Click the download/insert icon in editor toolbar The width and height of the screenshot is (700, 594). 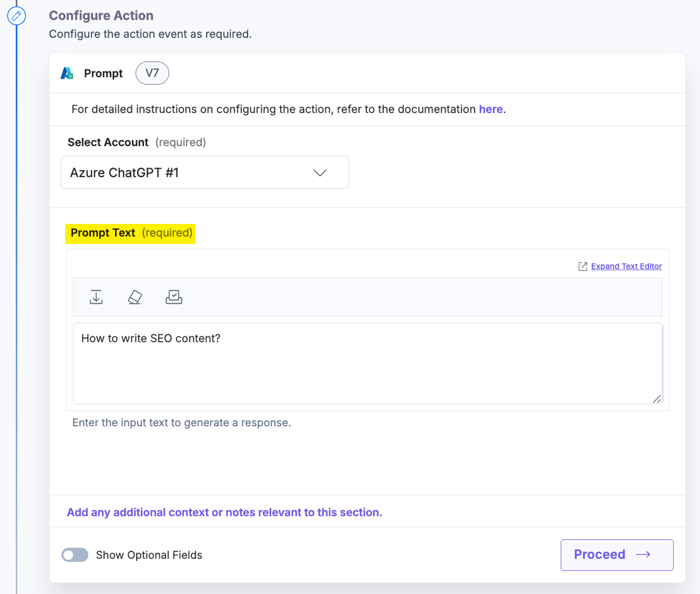tap(96, 297)
